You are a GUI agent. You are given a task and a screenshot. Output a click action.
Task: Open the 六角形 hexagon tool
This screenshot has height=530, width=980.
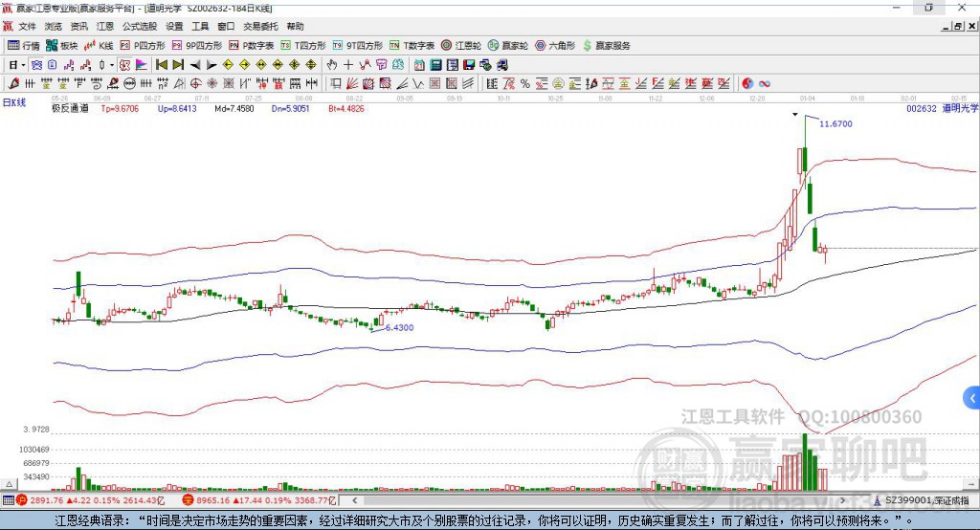pyautogui.click(x=555, y=46)
